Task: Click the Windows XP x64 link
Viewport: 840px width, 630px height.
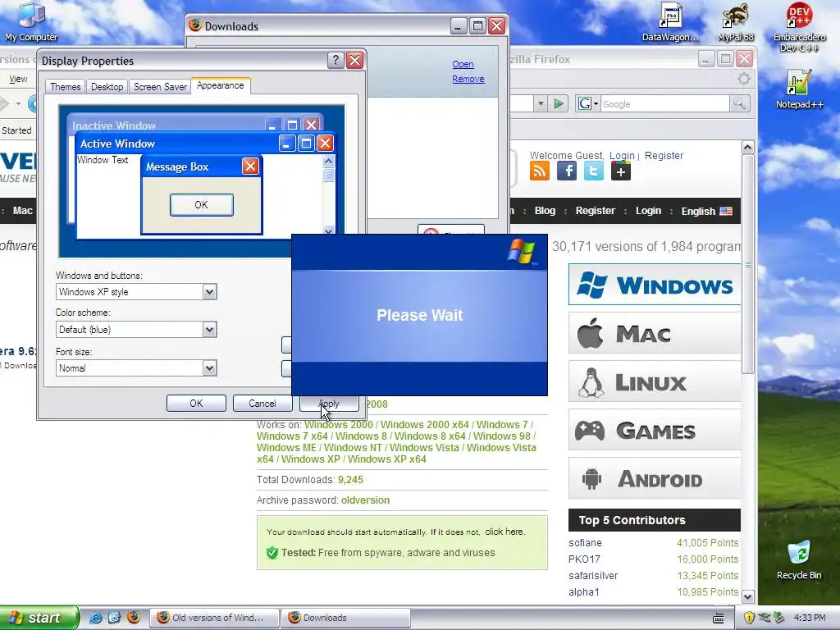Action: pos(387,459)
